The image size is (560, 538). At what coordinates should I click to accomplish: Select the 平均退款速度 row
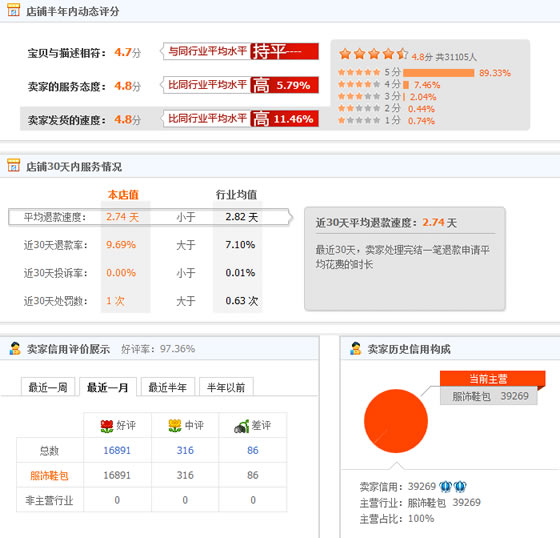150,217
